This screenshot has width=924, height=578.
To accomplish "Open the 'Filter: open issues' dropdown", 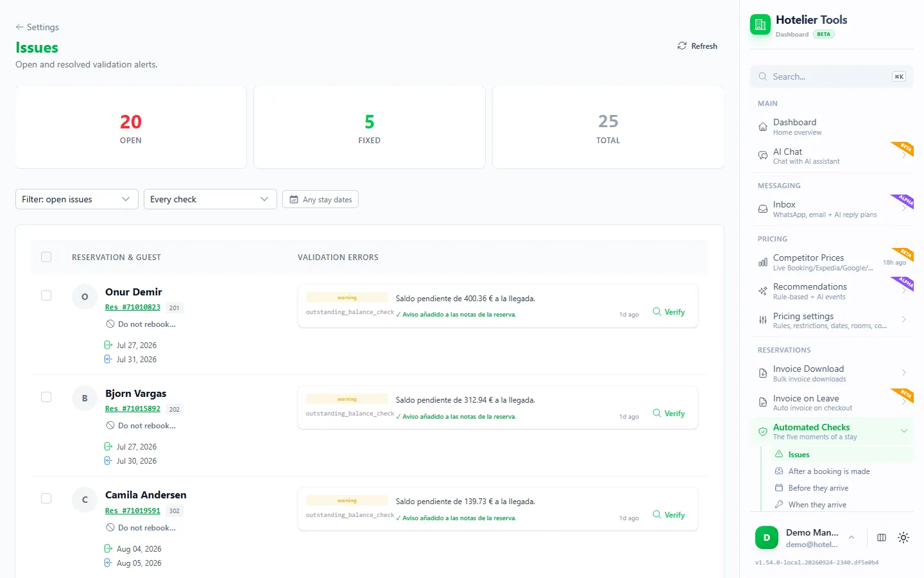I will [x=77, y=199].
